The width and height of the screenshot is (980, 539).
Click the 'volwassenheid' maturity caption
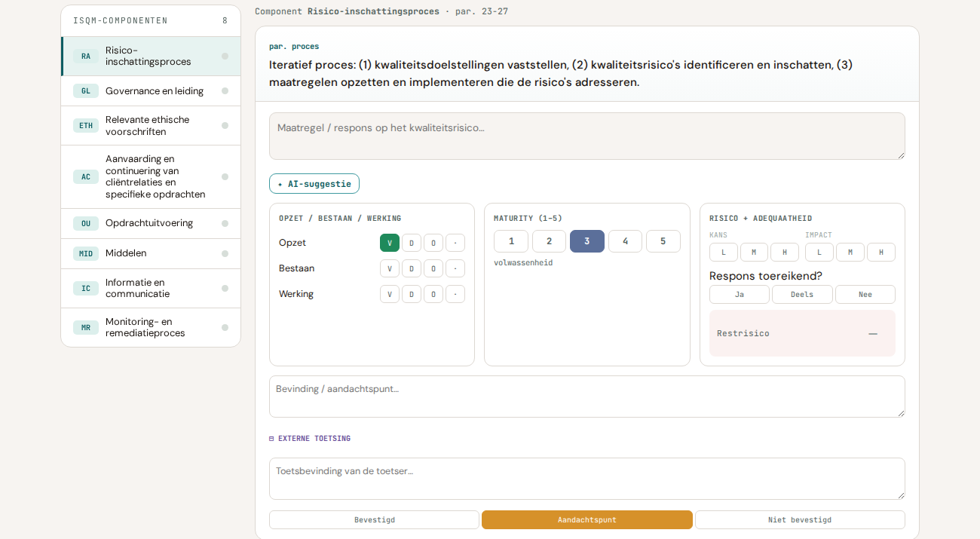tap(523, 263)
